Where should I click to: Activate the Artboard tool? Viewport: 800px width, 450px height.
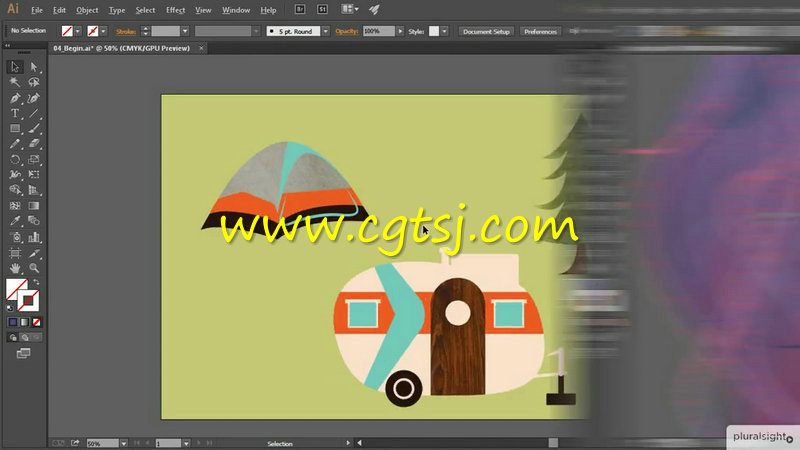(x=15, y=253)
